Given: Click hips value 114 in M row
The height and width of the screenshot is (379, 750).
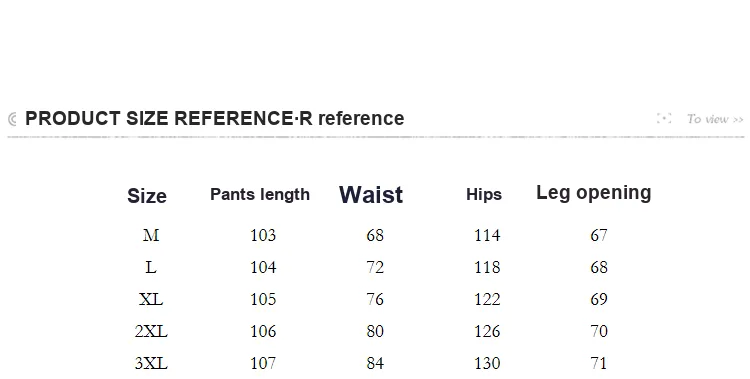Looking at the screenshot, I should pyautogui.click(x=487, y=235).
